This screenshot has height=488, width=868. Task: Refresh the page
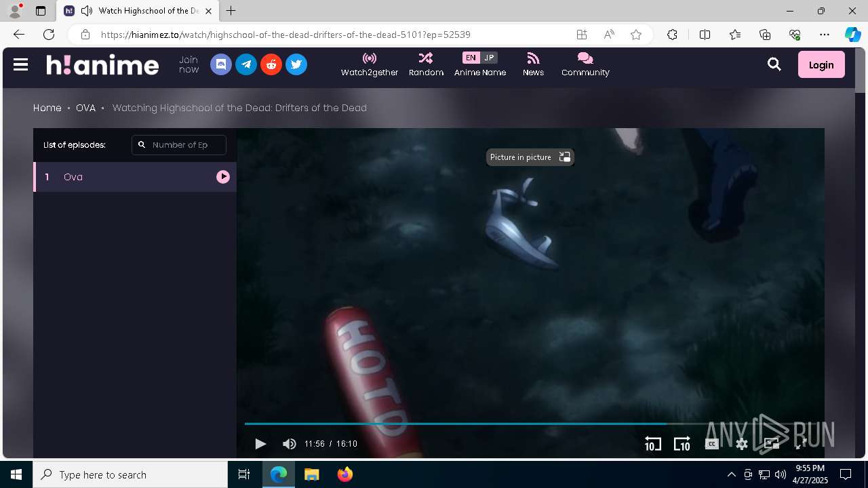[49, 35]
